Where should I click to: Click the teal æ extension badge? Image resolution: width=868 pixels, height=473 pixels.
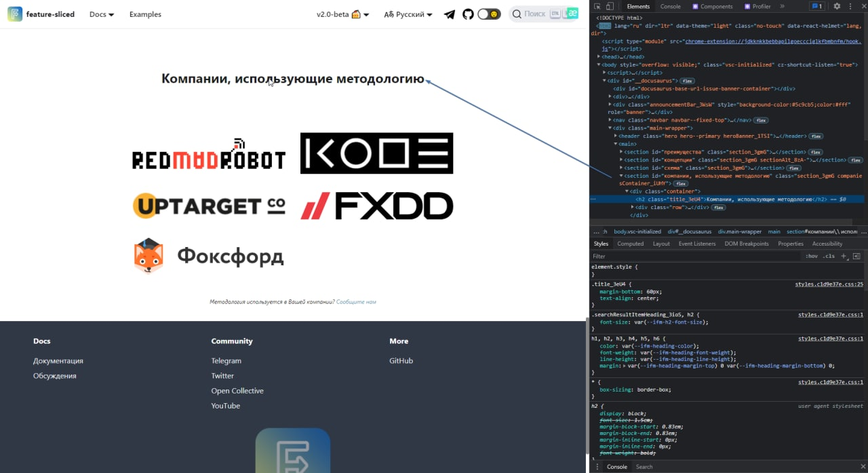click(573, 14)
